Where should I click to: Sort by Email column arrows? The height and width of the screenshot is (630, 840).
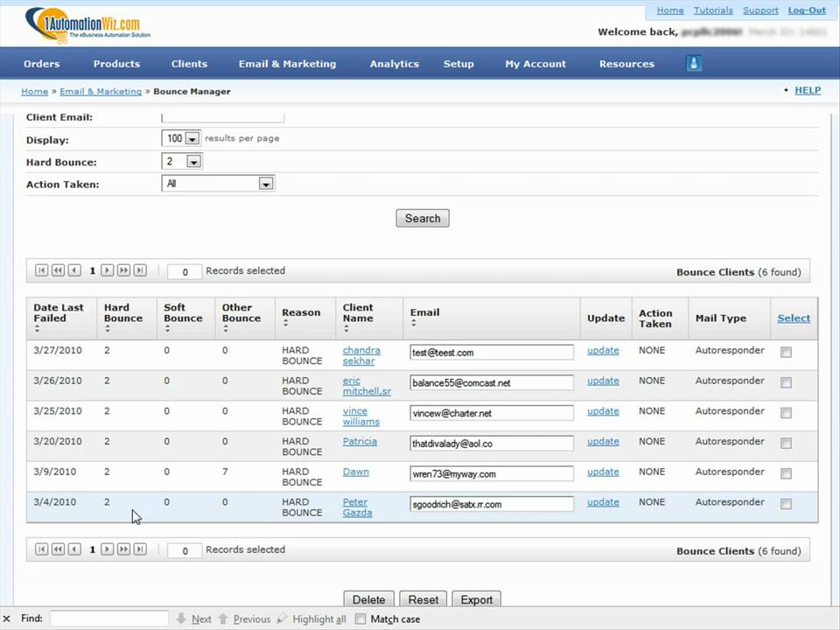coord(414,324)
